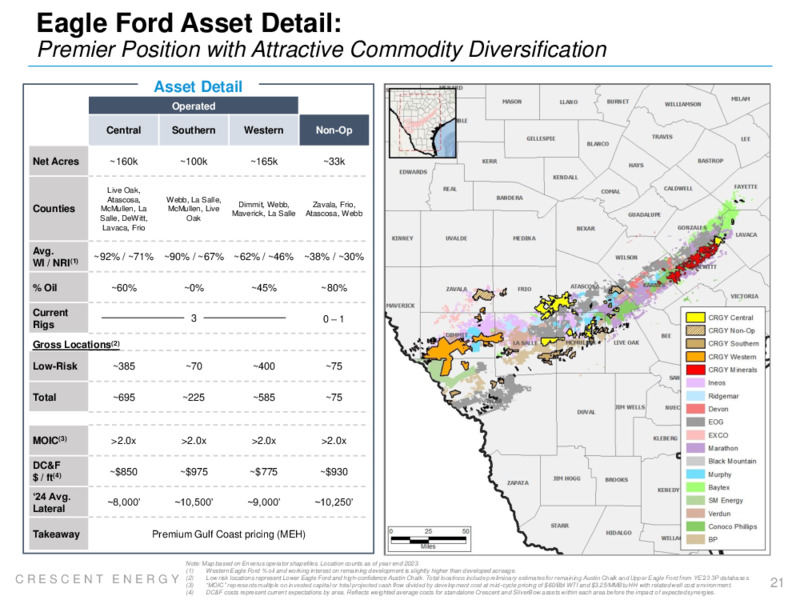
Task: Select the ~160k Central net acres value
Action: click(x=123, y=161)
